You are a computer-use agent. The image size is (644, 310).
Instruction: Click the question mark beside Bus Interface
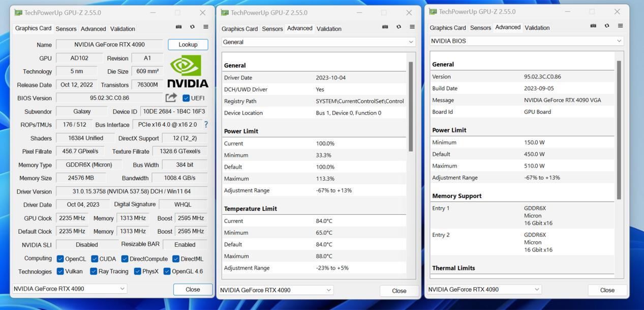pyautogui.click(x=206, y=124)
